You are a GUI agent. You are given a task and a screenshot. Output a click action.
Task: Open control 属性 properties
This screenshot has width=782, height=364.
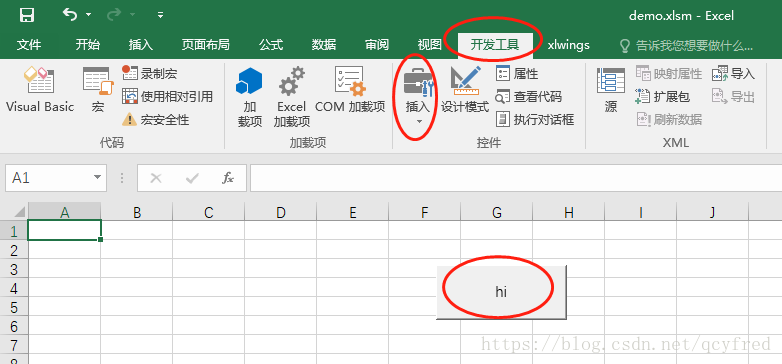[517, 73]
